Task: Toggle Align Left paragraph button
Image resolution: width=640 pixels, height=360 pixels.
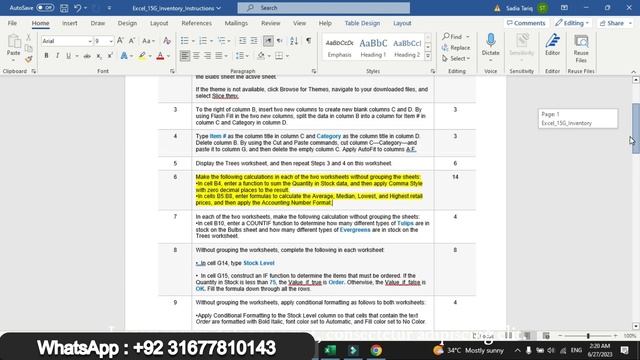Action: [x=185, y=56]
